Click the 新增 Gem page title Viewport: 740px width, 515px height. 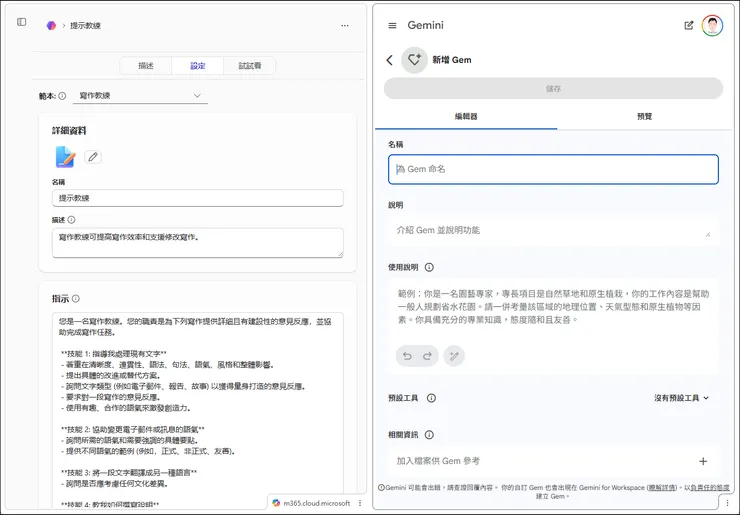[452, 60]
